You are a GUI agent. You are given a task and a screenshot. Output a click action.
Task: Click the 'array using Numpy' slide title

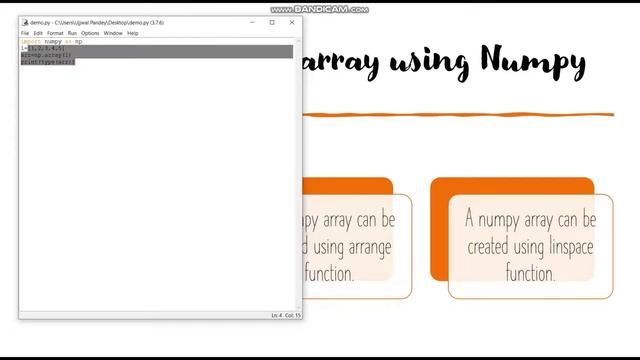click(x=444, y=62)
